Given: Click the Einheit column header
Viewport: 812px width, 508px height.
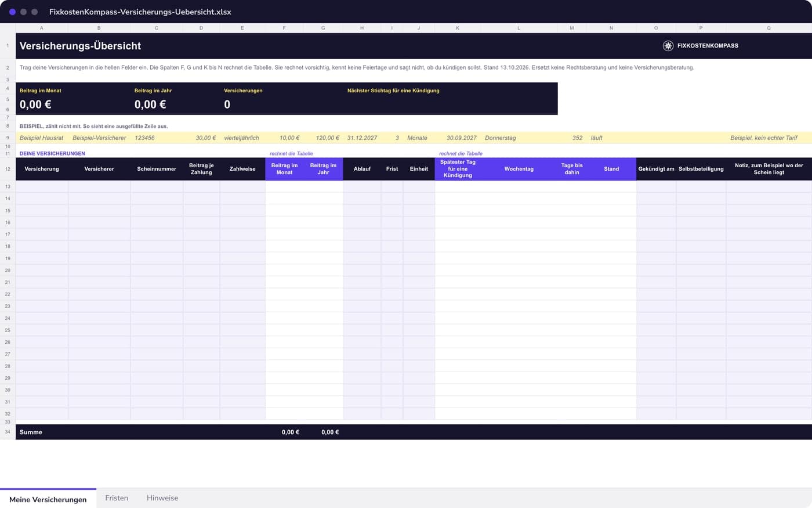Looking at the screenshot, I should 419,169.
